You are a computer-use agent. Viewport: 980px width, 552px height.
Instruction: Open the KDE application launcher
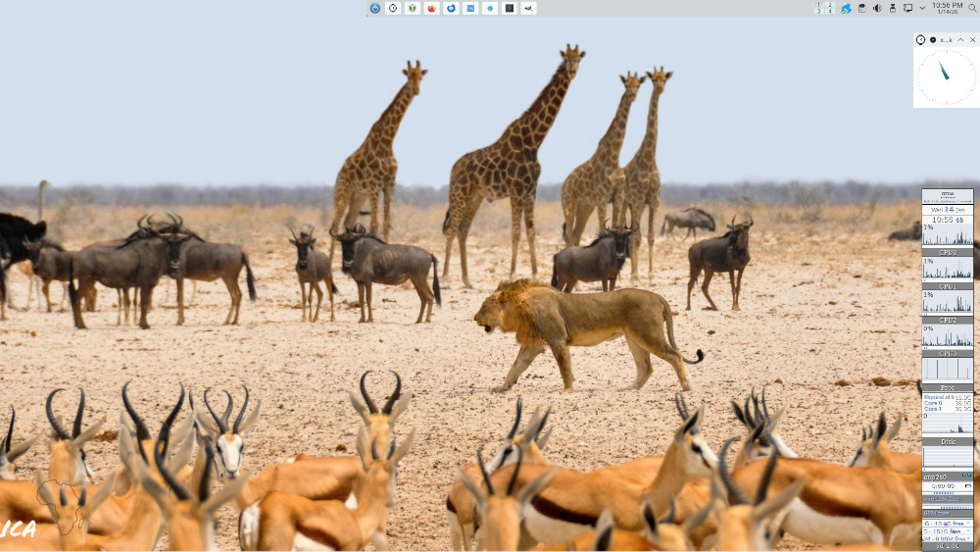tap(375, 8)
